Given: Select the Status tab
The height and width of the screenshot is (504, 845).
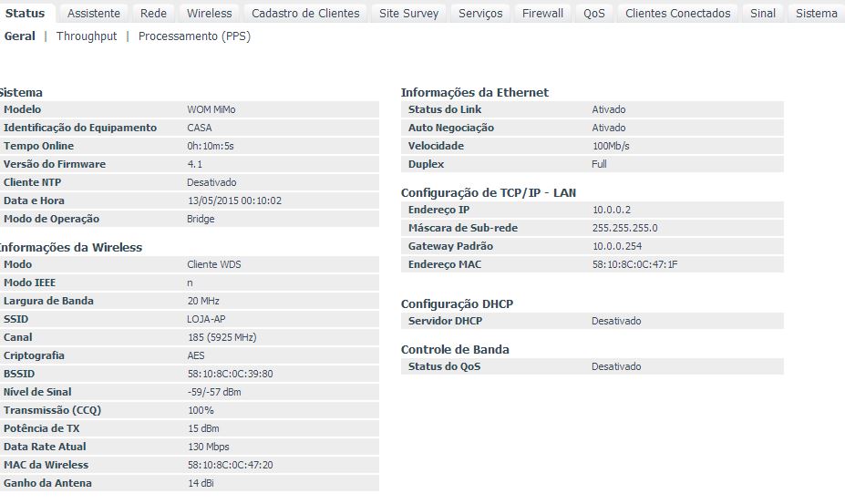Looking at the screenshot, I should tap(25, 13).
